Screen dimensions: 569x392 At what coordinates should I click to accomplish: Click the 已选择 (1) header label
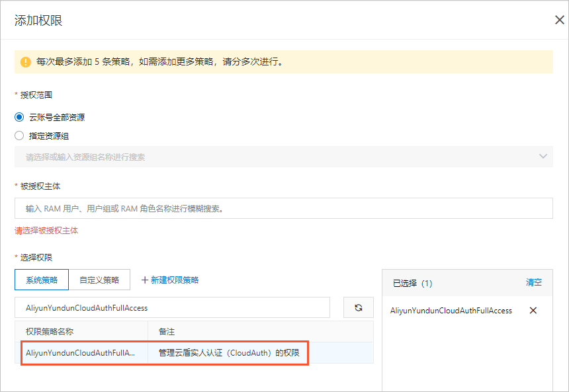tap(413, 283)
